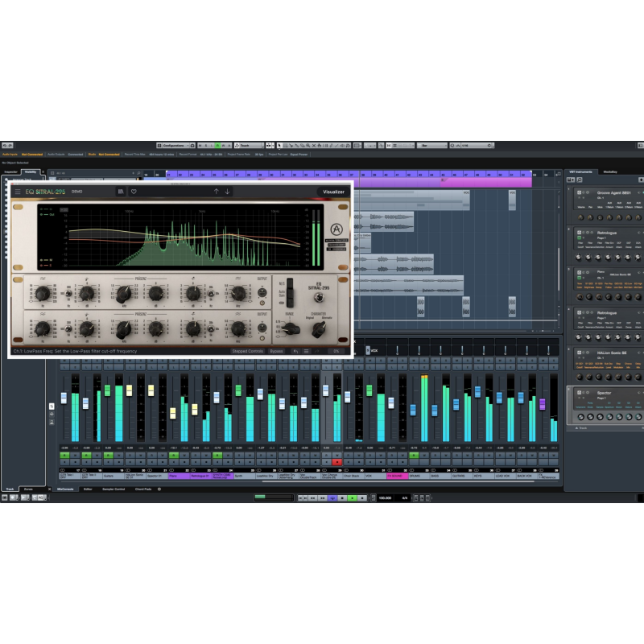Enable Stepped Controls in the plugin footer

coord(247,351)
